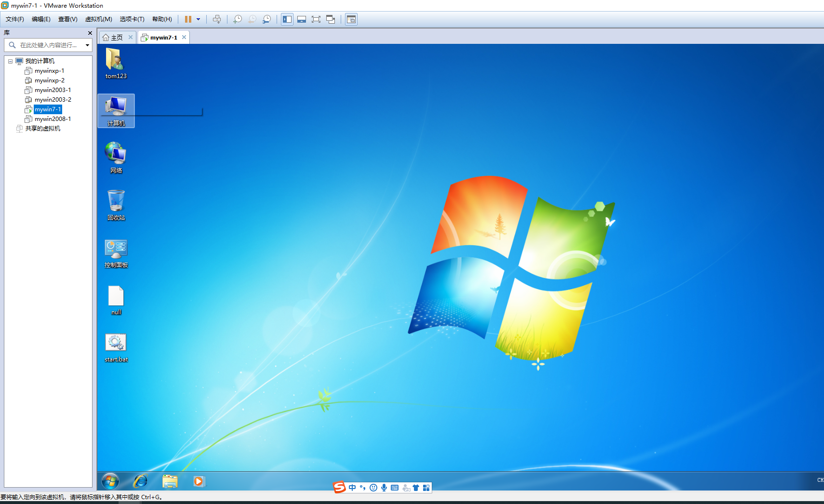Viewport: 824px width, 504px height.
Task: Select the tom123 folder desktop icon
Action: (116, 63)
